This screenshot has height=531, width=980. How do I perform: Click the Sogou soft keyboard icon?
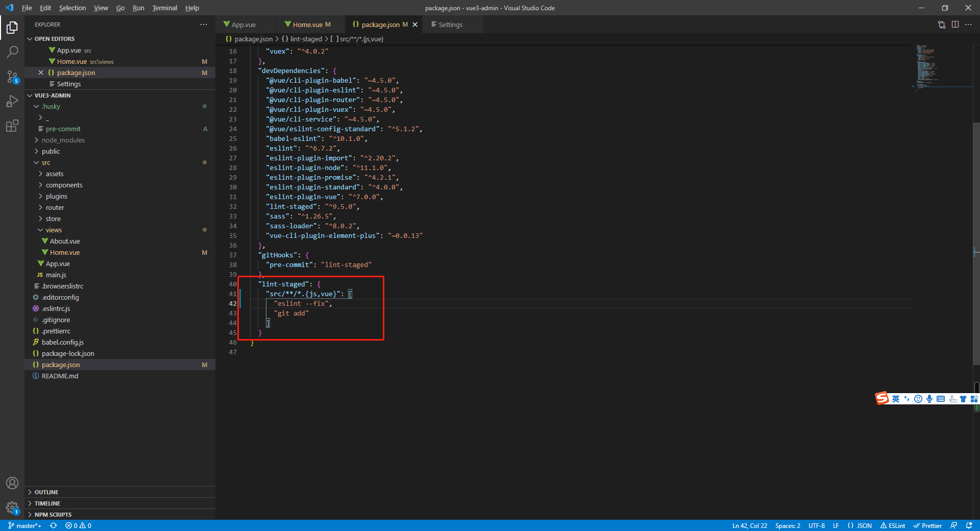click(941, 399)
